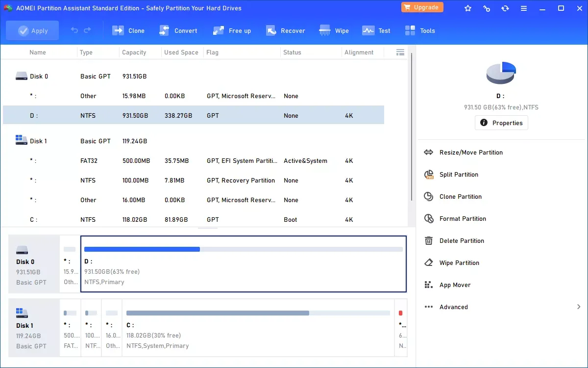Choose Clone Partition

pyautogui.click(x=461, y=197)
